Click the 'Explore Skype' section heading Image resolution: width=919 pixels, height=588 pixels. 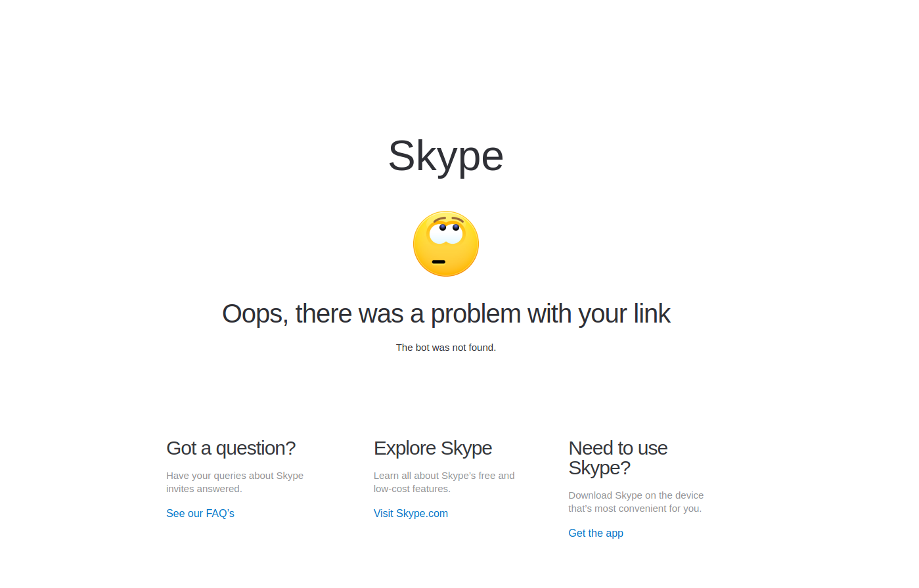pyautogui.click(x=432, y=448)
